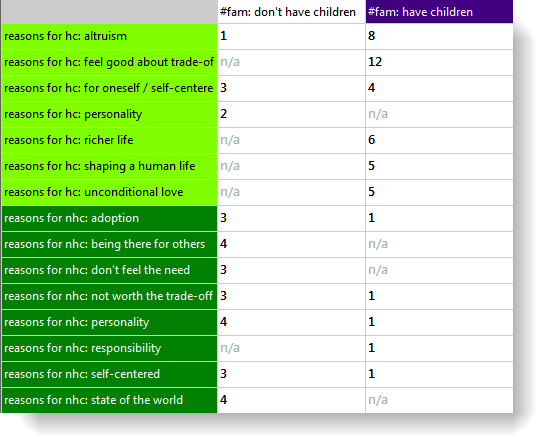This screenshot has height=440, width=539.
Task: Click the gray top-left corner header cell
Action: tap(110, 12)
